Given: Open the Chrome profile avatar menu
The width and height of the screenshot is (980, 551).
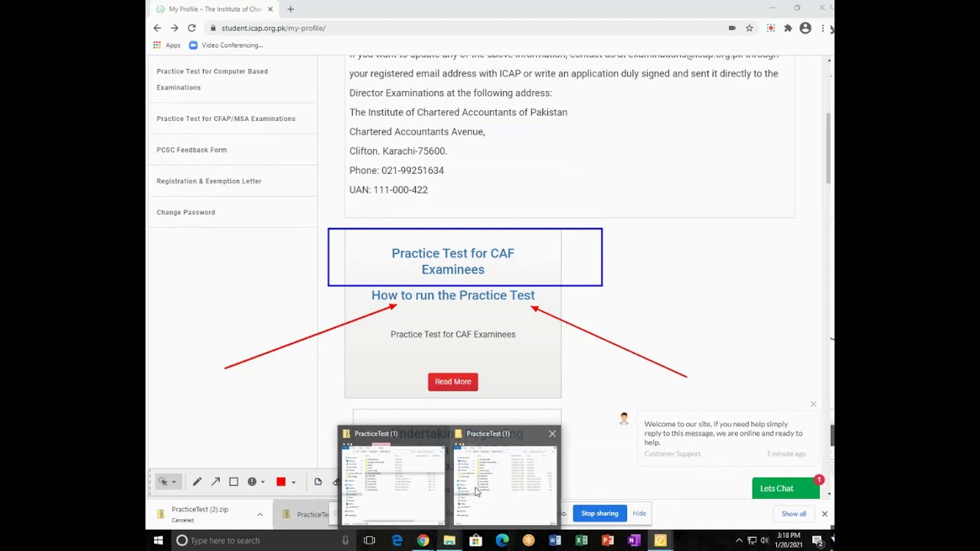Looking at the screenshot, I should click(805, 28).
